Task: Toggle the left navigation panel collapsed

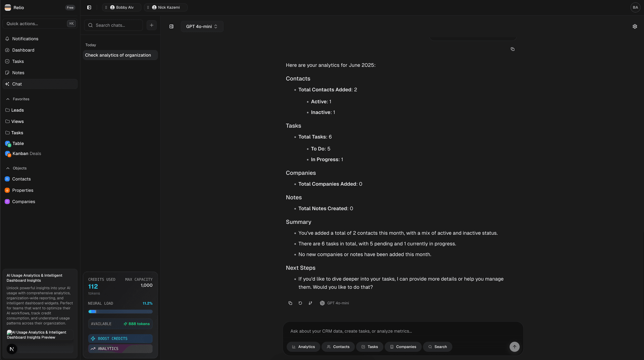Action: (x=89, y=7)
